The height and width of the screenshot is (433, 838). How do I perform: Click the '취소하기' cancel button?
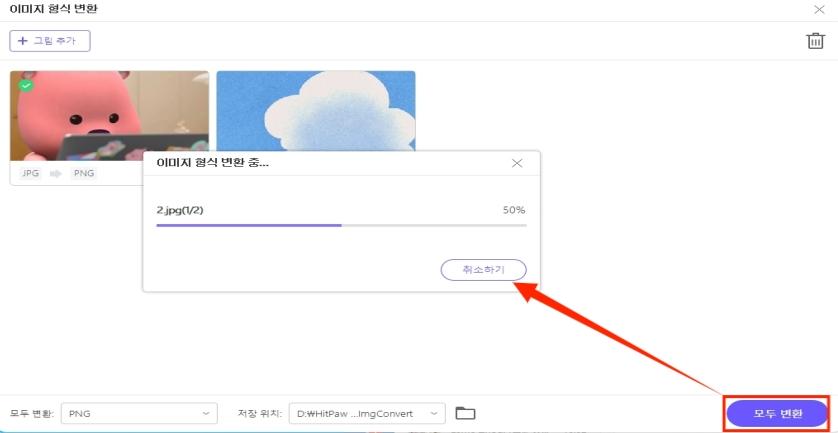483,270
